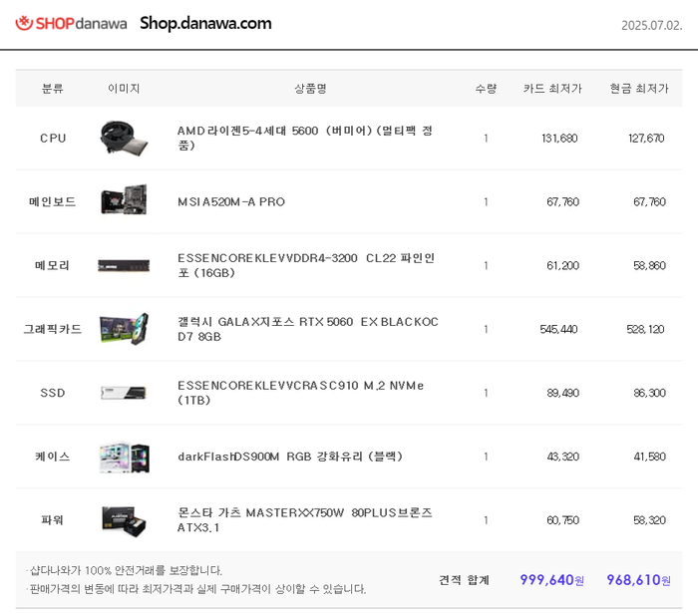
Task: Click the card total 999,640원
Action: click(552, 579)
